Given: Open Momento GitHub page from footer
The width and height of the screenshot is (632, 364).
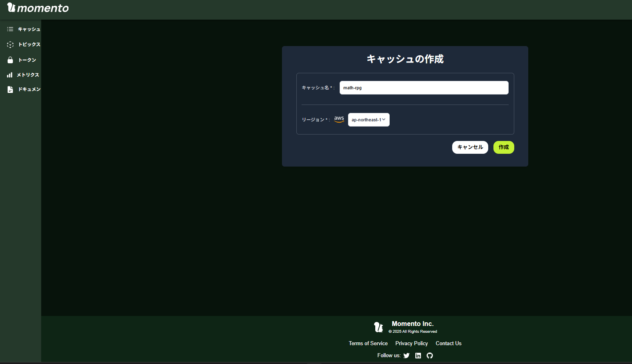Looking at the screenshot, I should pyautogui.click(x=430, y=356).
